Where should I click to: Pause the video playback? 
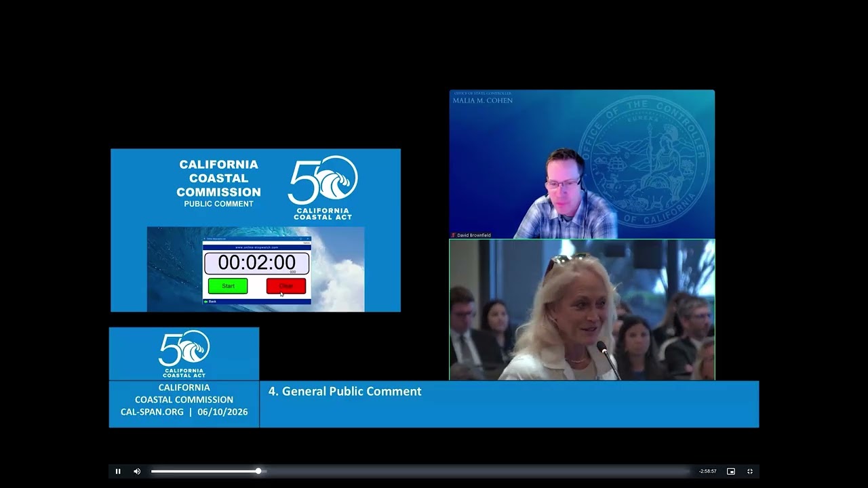click(118, 471)
